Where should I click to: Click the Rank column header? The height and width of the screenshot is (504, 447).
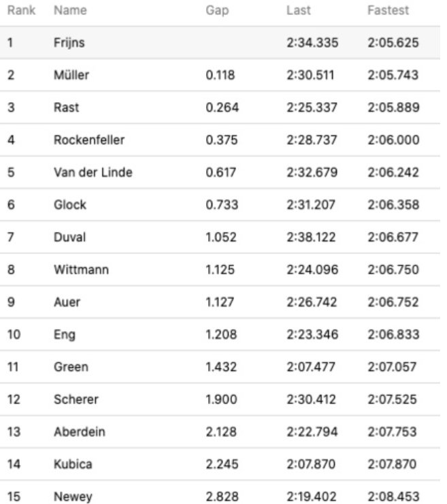21,10
